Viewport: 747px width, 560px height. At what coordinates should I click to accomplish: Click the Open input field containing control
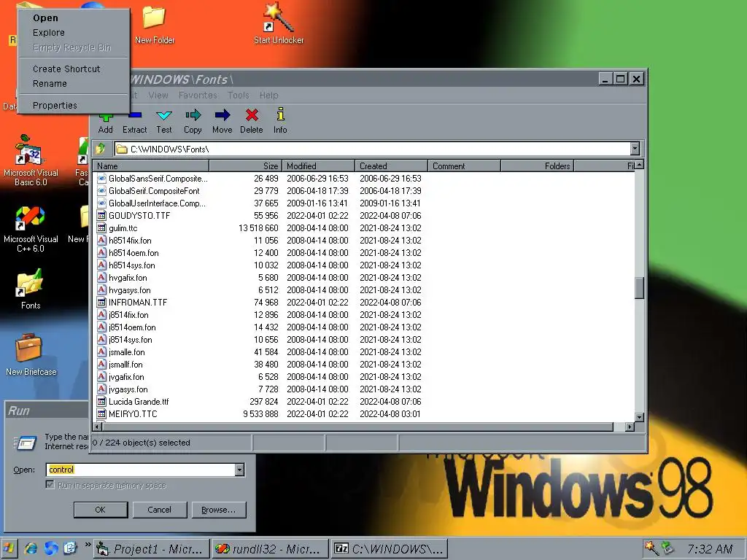click(x=141, y=470)
